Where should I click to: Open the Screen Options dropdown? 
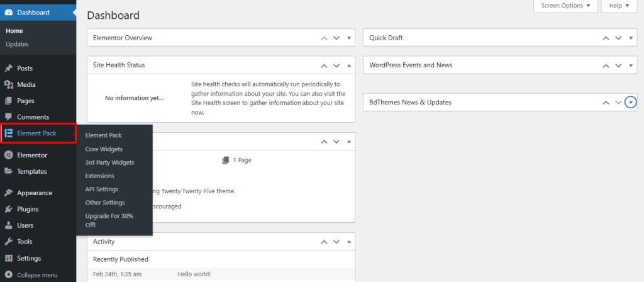click(x=566, y=6)
